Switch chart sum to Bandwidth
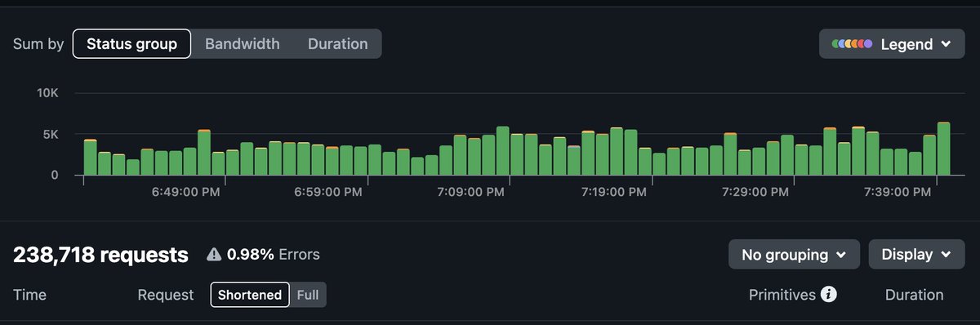Image resolution: width=980 pixels, height=325 pixels. click(243, 44)
